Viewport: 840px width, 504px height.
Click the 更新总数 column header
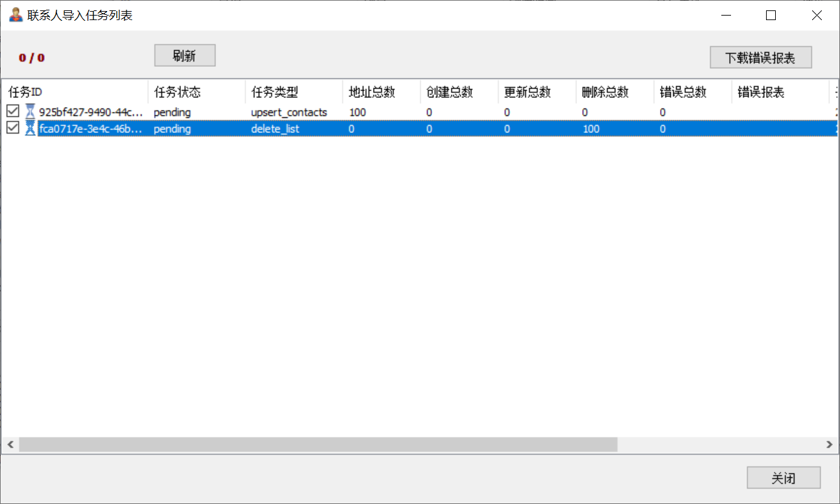tap(536, 92)
